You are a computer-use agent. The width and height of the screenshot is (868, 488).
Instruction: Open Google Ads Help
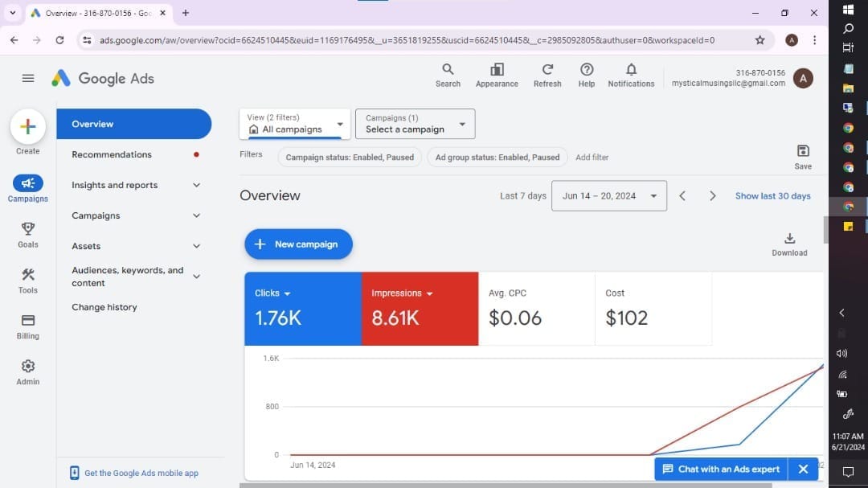point(586,76)
